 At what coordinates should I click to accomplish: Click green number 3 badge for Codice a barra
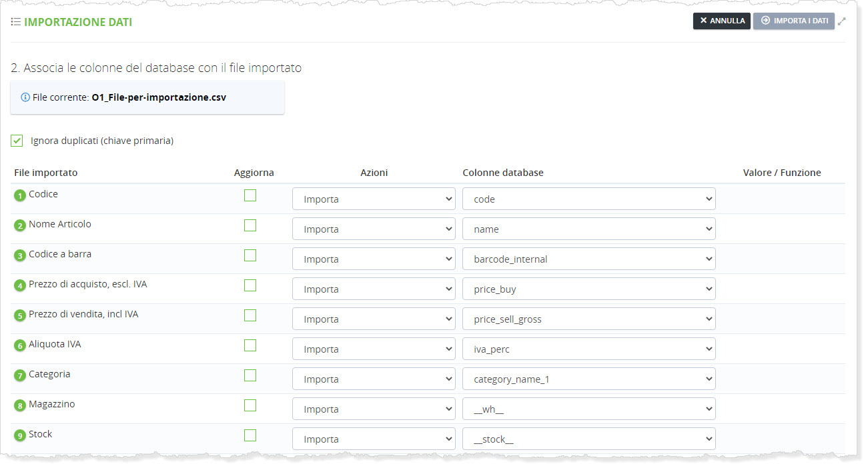pos(20,255)
